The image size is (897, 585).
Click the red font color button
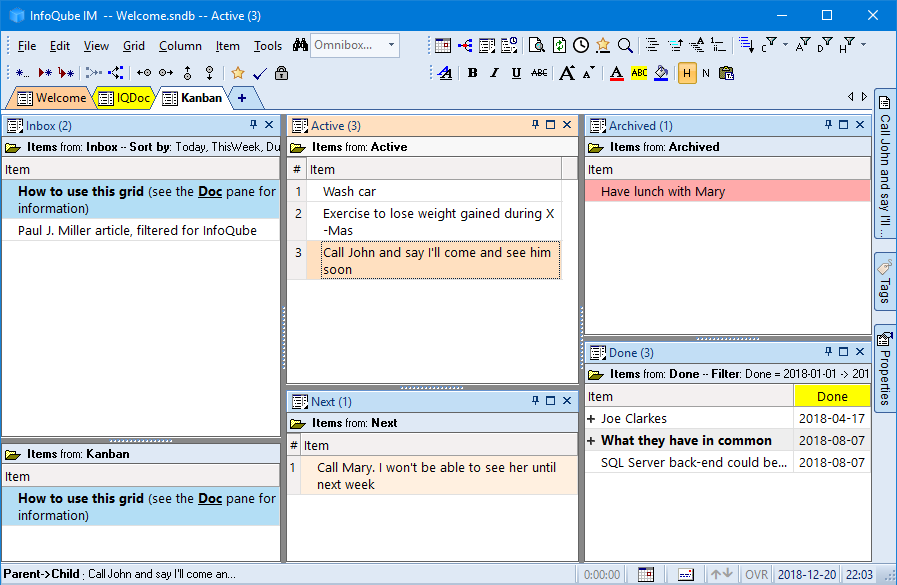[617, 73]
